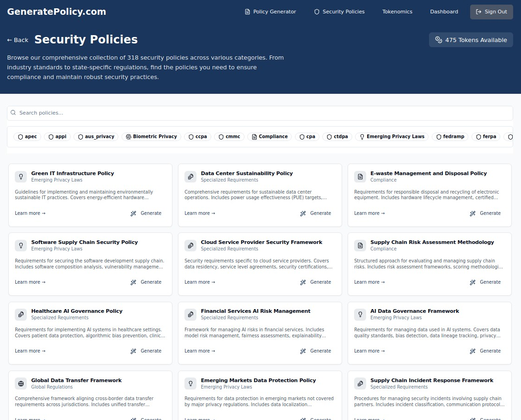Click the globe icon on Global Data Transfer Framework
Viewport: 521px width, 420px height.
(21, 383)
